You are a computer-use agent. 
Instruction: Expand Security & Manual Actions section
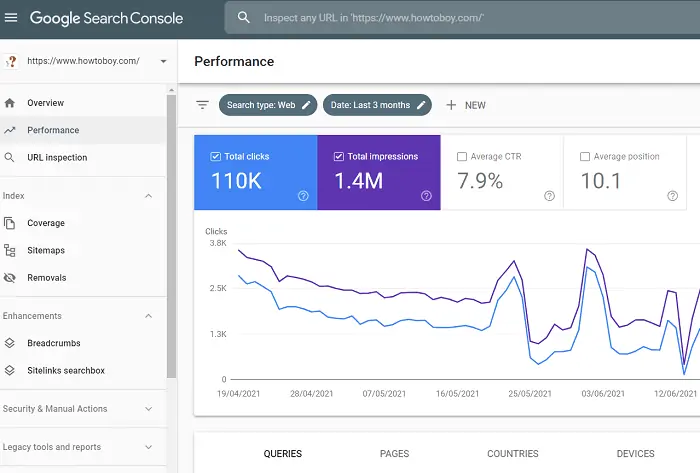point(149,409)
